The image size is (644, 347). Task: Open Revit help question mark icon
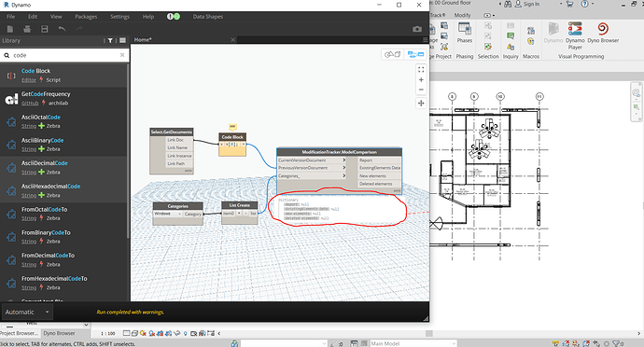click(584, 4)
